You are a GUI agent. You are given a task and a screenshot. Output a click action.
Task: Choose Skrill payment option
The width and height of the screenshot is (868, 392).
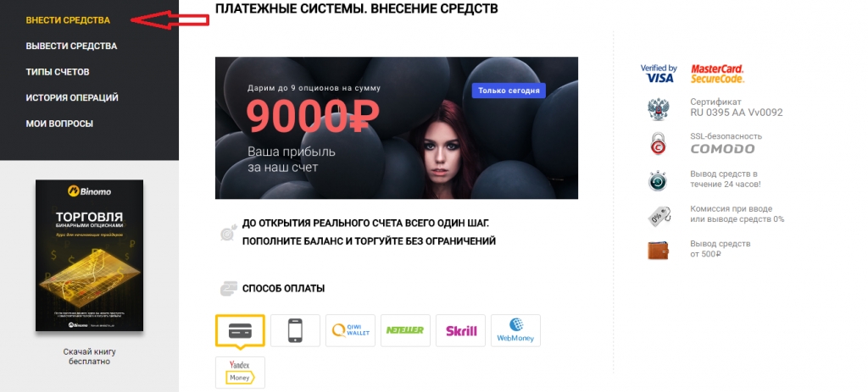[x=460, y=331]
